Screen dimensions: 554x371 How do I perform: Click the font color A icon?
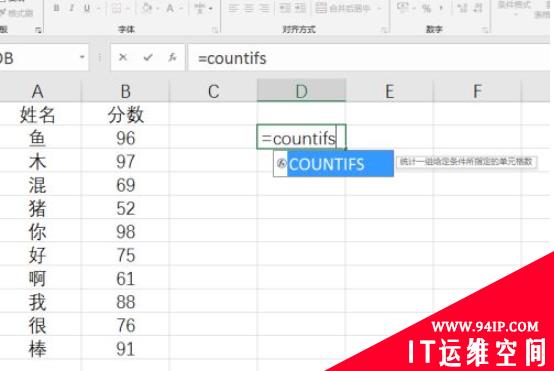click(170, 8)
